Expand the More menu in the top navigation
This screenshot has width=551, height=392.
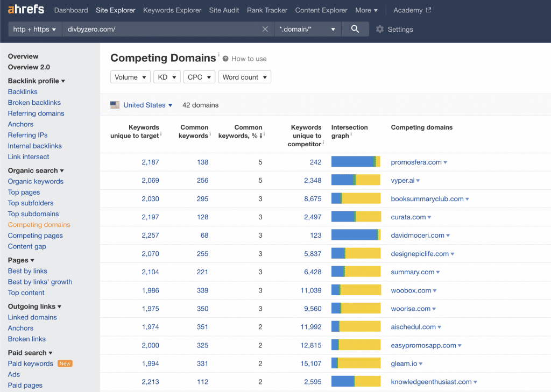[x=366, y=10]
